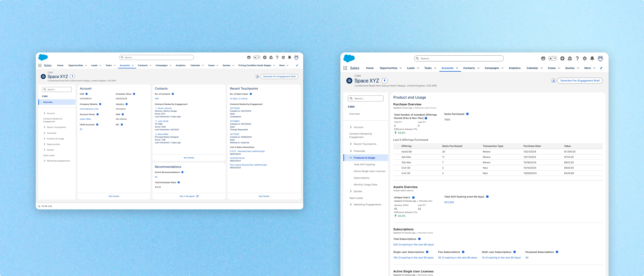Click the global create plus icon in right window
The image size is (644, 276).
562,59
